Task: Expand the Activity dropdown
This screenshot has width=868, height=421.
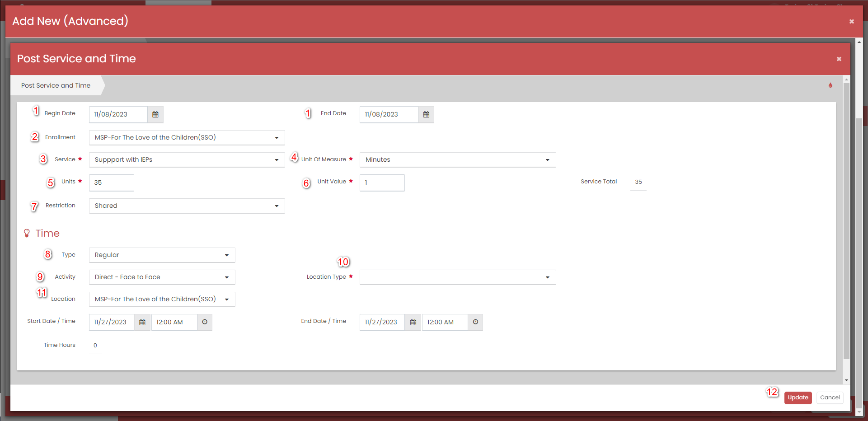Action: 162,277
